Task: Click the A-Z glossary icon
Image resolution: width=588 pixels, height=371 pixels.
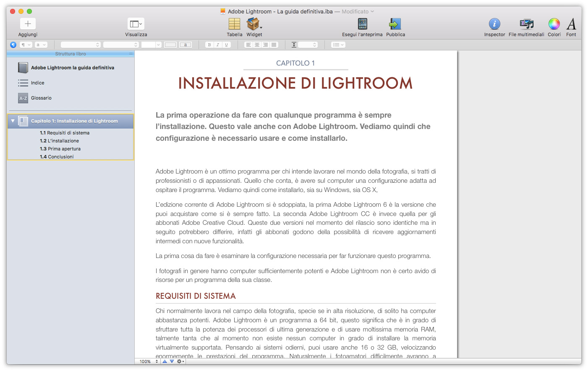Action: click(x=23, y=98)
